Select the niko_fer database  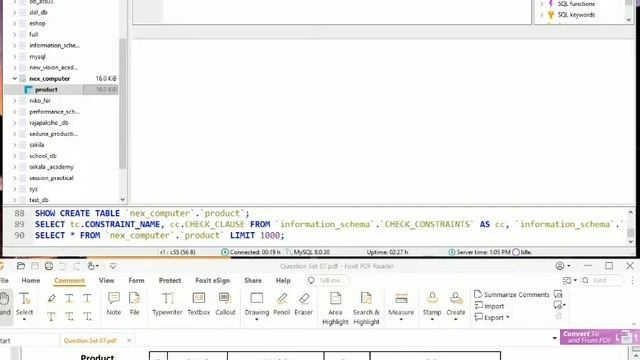[x=40, y=100]
